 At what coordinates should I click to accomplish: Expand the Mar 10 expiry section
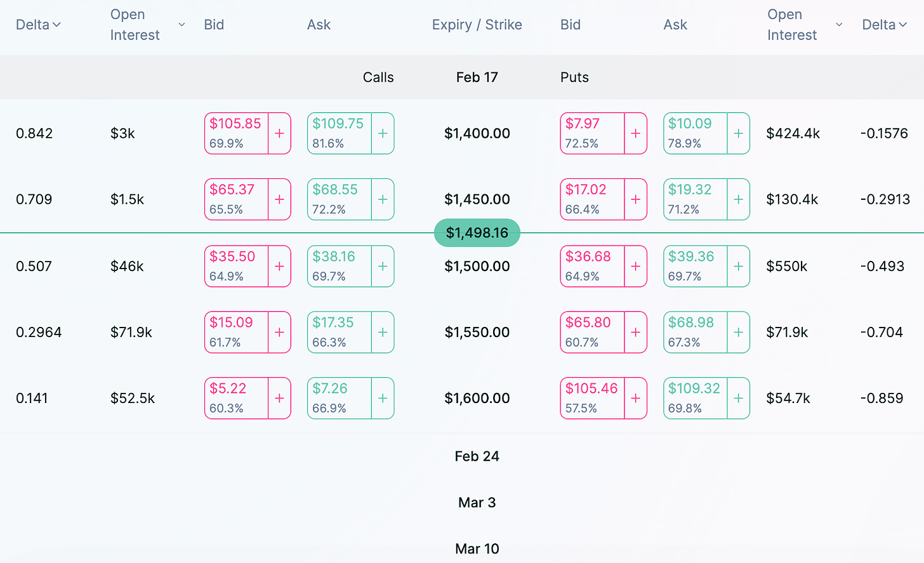click(x=477, y=549)
